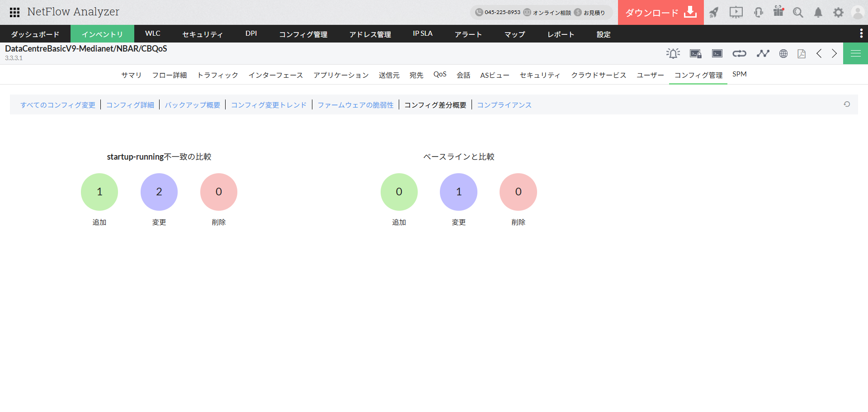The width and height of the screenshot is (868, 412).
Task: Click the purple circle showing 2 changes
Action: 159,192
